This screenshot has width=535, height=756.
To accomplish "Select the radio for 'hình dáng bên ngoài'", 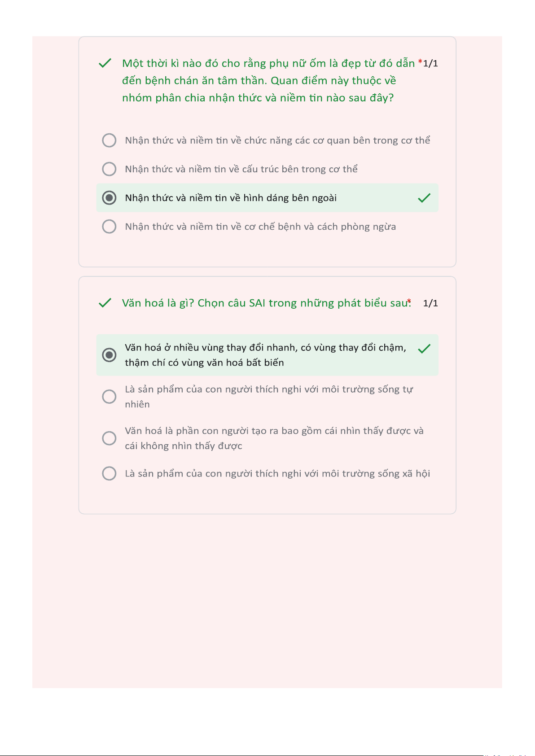I will (x=109, y=198).
